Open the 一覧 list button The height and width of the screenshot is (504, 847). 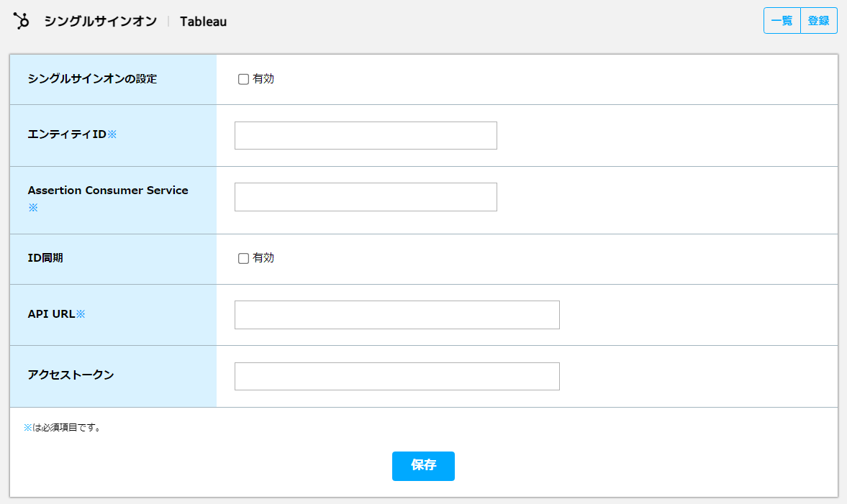pyautogui.click(x=782, y=21)
